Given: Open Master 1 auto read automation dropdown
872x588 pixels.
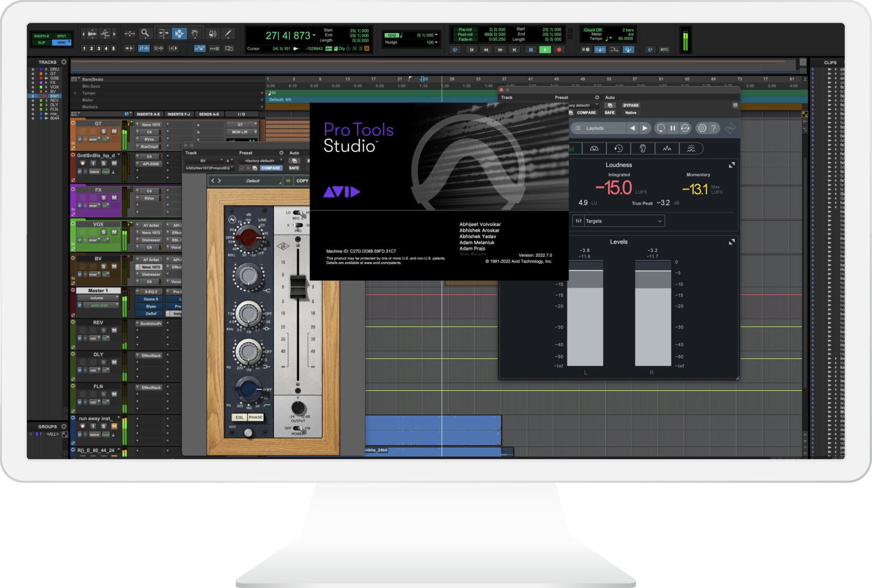Looking at the screenshot, I should (x=101, y=305).
